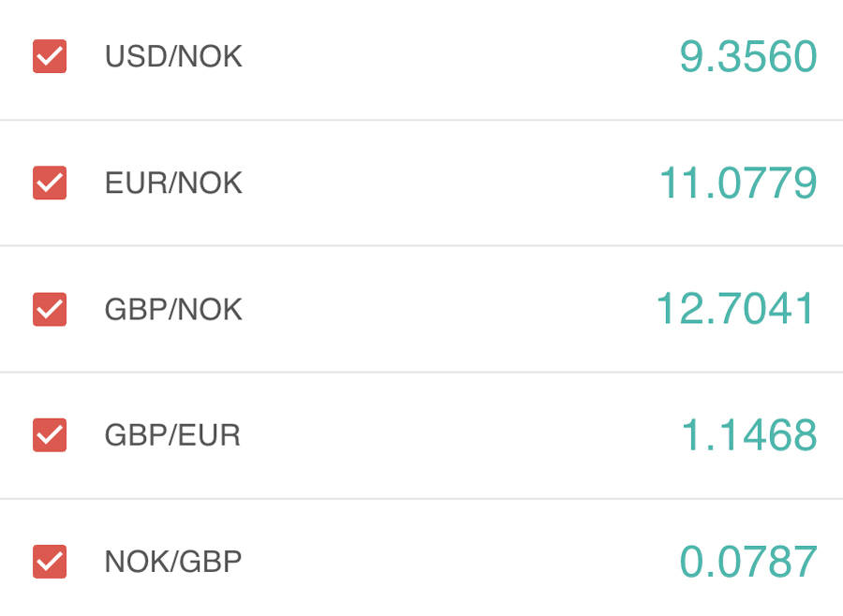Untick the NOK/GBP checkbox

[50, 562]
